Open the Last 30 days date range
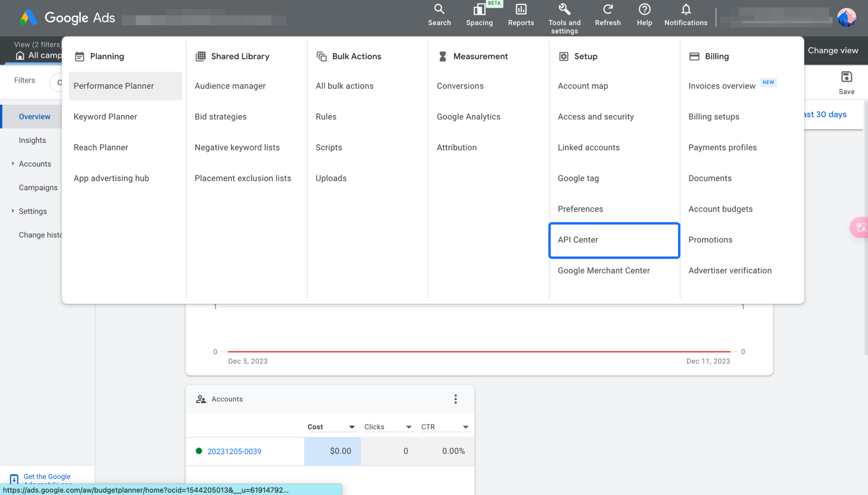 [x=825, y=114]
